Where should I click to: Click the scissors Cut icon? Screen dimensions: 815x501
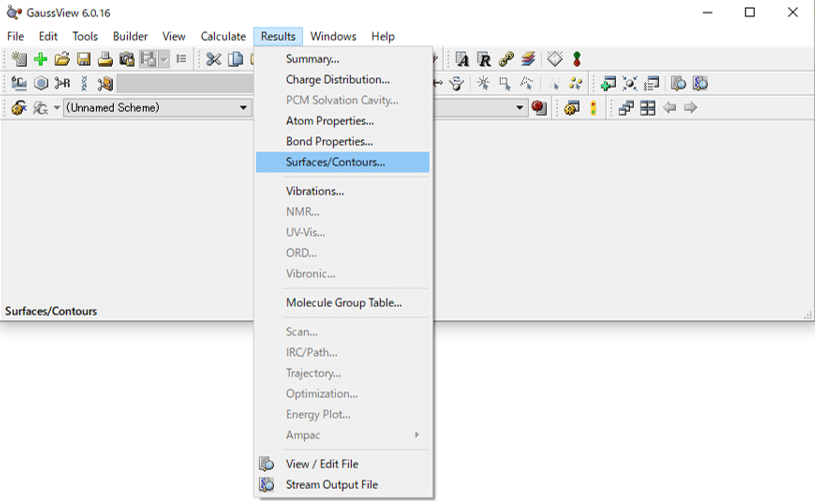[213, 59]
